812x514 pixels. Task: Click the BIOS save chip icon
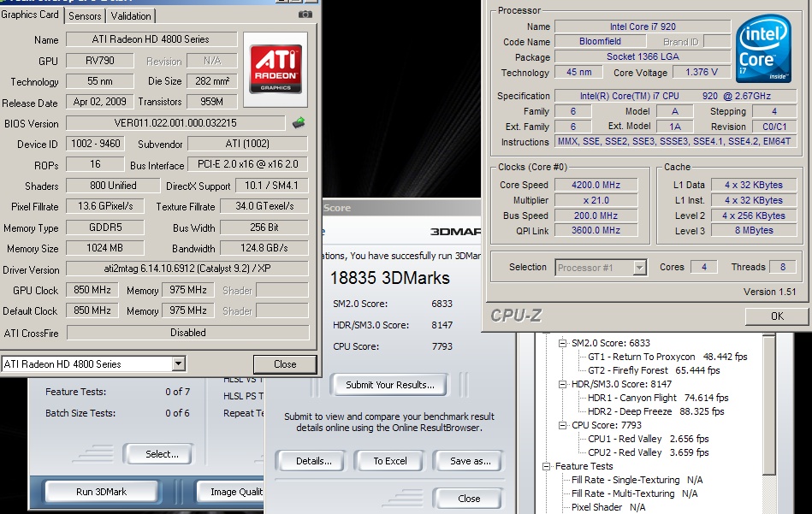point(299,122)
